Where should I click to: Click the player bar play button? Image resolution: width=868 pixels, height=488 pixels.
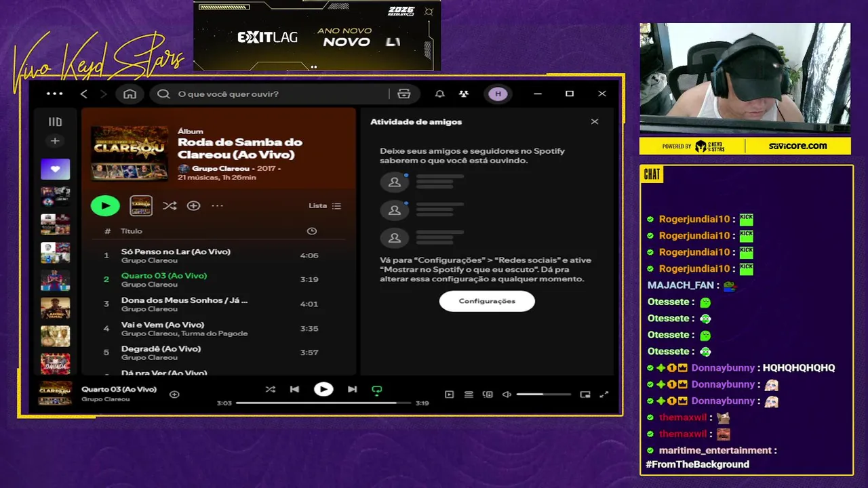click(x=323, y=389)
